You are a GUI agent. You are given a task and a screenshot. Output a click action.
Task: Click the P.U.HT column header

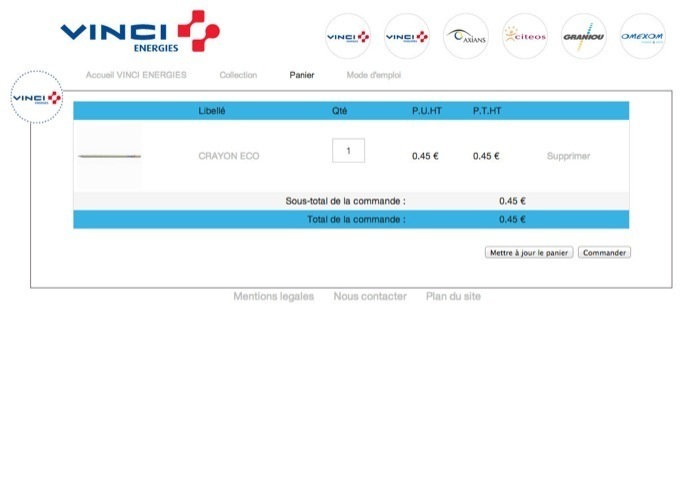pyautogui.click(x=427, y=111)
